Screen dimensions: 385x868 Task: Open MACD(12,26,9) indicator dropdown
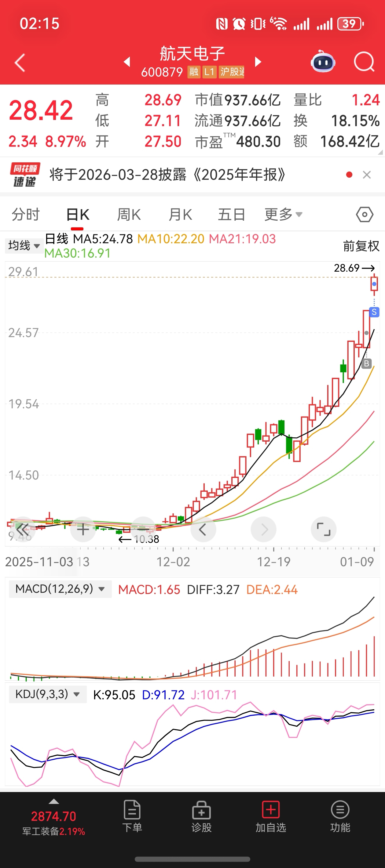click(61, 589)
